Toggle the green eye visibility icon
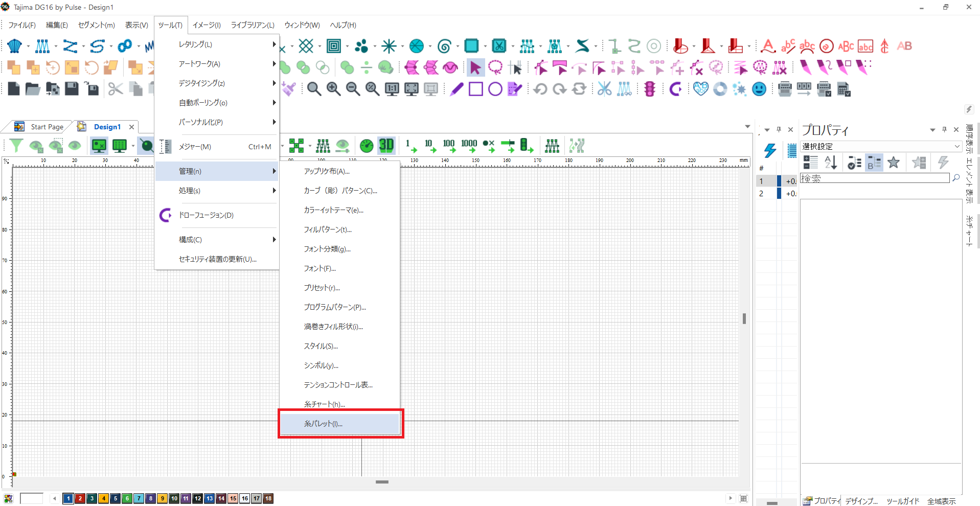980x506 pixels. pyautogui.click(x=75, y=146)
